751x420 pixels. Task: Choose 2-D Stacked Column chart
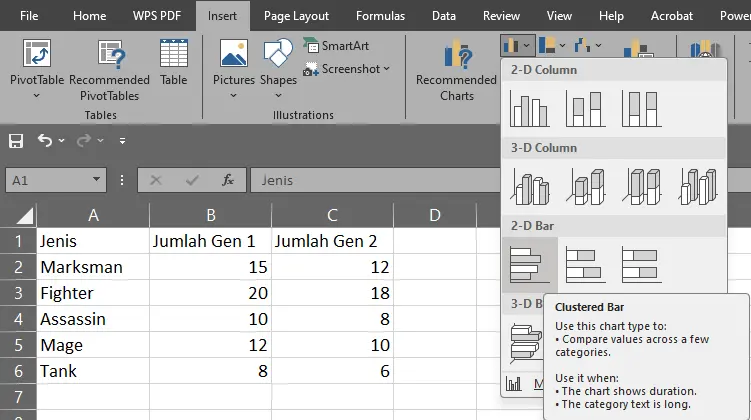click(585, 109)
